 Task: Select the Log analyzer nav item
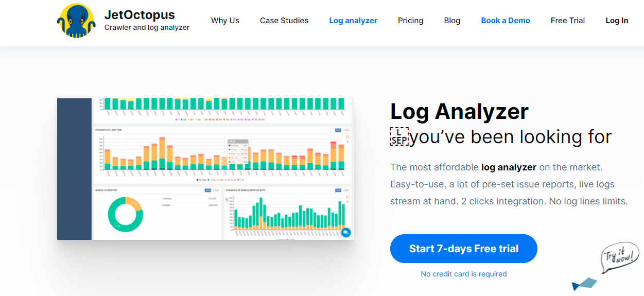tap(353, 21)
